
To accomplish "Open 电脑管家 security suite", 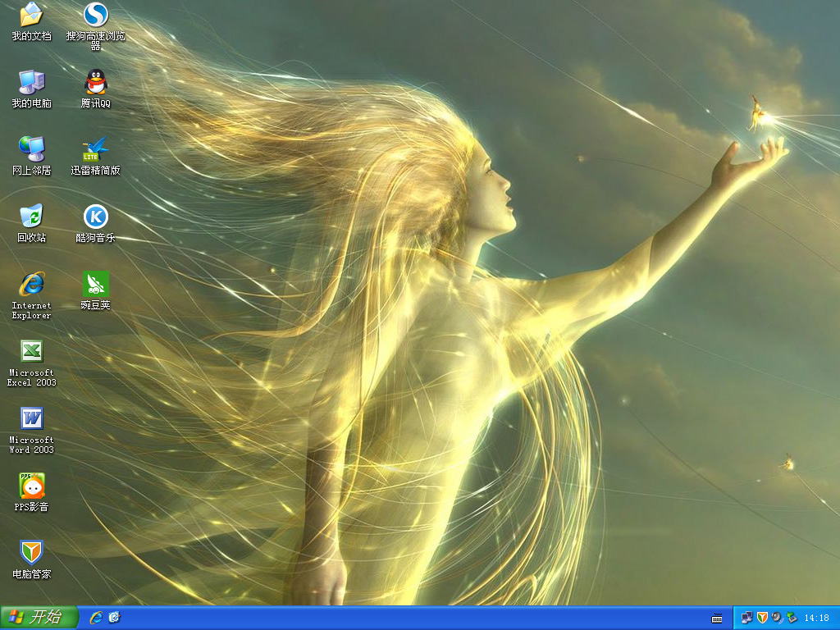I will coord(31,553).
